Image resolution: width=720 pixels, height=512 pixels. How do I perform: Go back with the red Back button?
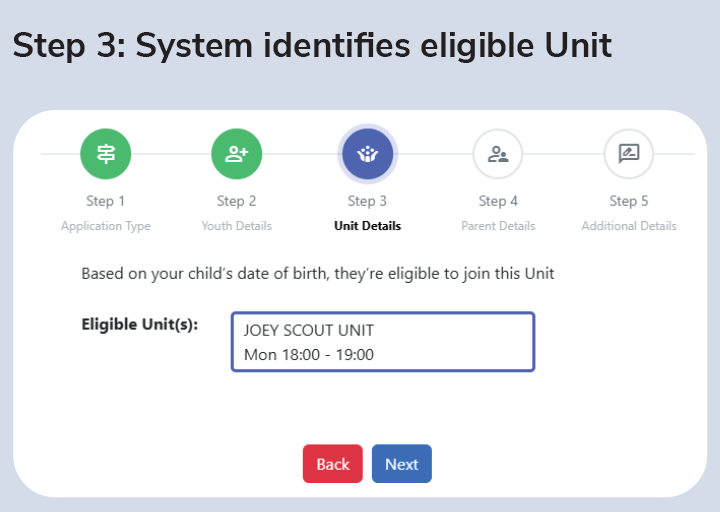click(x=333, y=464)
